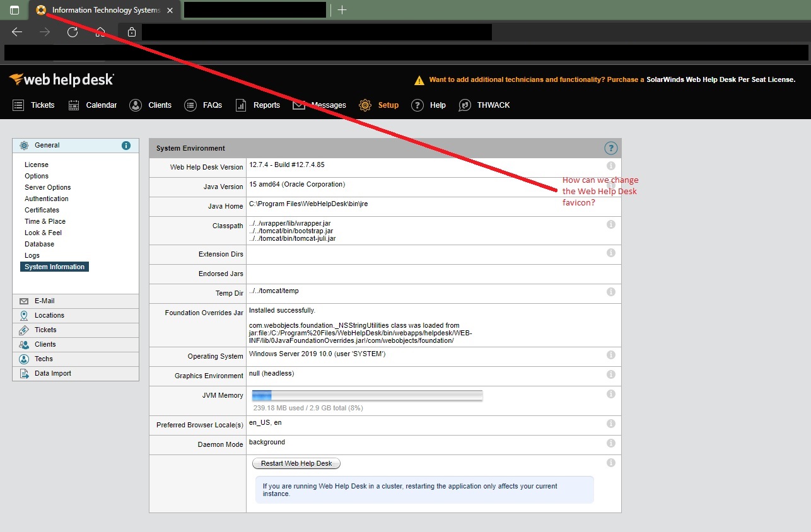Click the Setup gear icon

click(365, 105)
